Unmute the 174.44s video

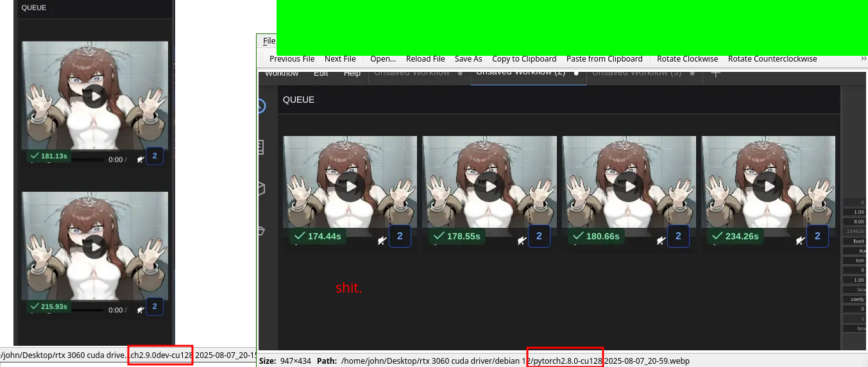point(382,240)
